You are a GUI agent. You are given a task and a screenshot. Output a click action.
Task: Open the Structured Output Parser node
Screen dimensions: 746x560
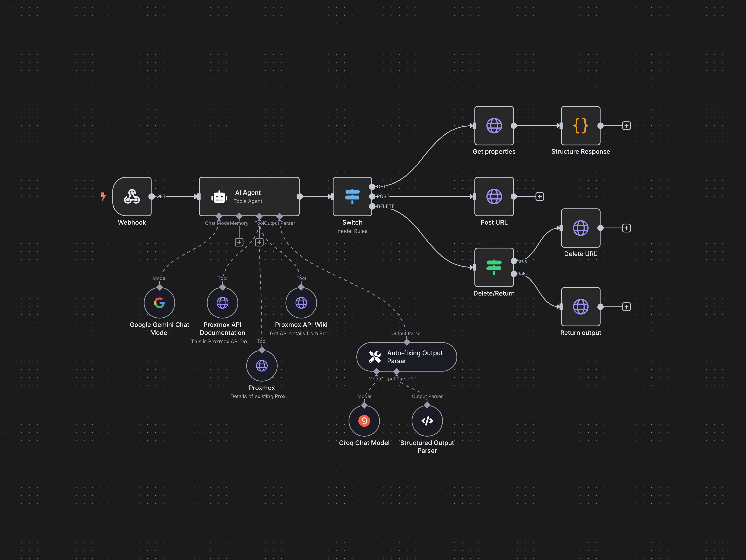click(427, 421)
